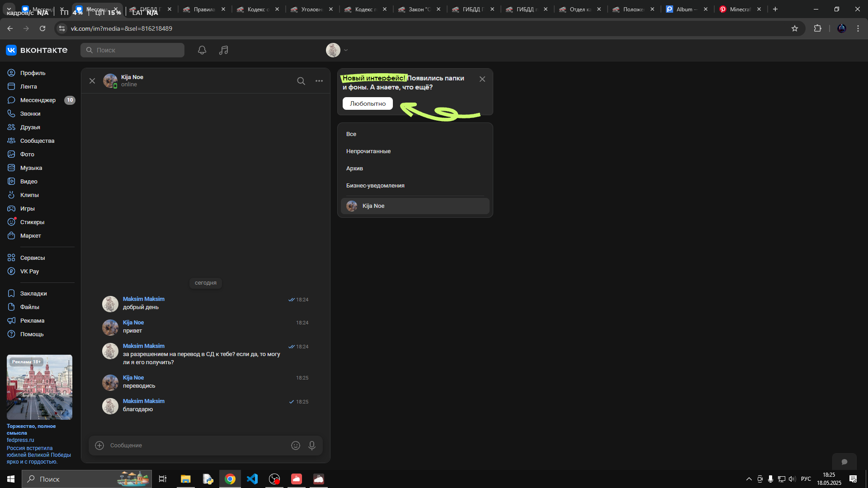Click the Фото sidebar icon

(11, 154)
